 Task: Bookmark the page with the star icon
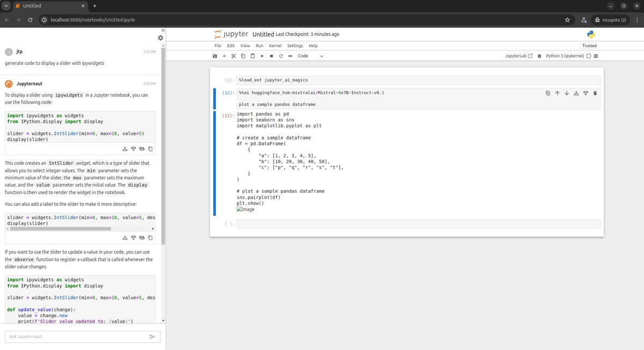point(567,20)
